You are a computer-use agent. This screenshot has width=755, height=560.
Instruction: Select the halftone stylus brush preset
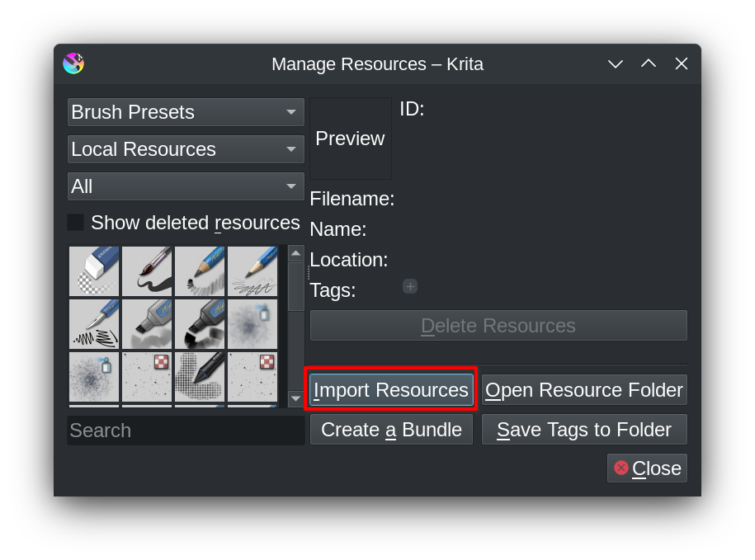pyautogui.click(x=200, y=377)
